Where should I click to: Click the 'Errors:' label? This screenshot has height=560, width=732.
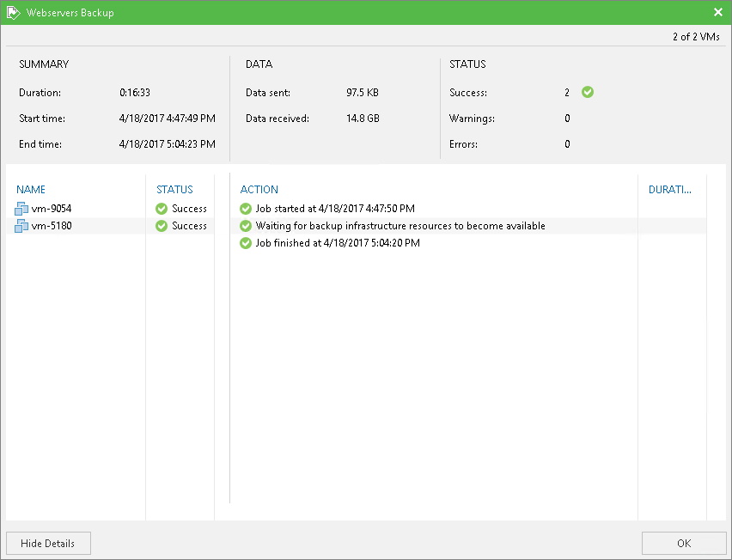click(463, 144)
